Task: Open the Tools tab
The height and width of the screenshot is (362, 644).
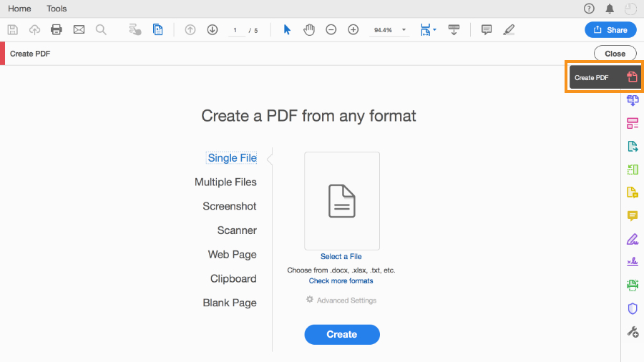Action: pos(57,9)
